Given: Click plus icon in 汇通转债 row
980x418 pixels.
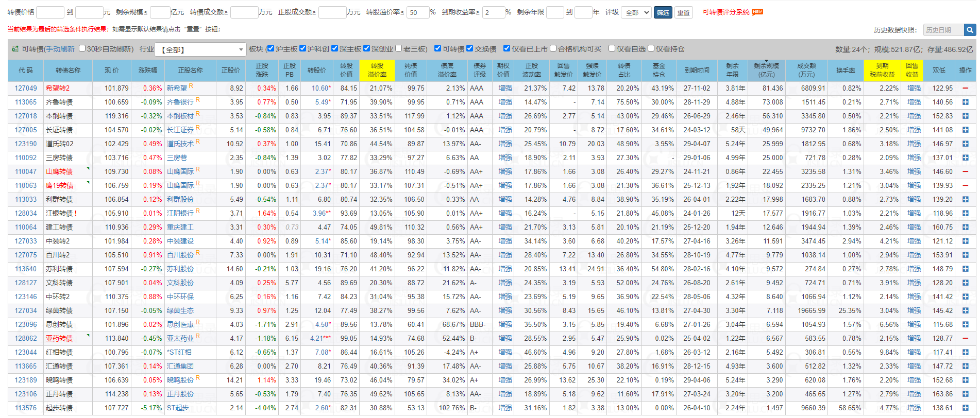Looking at the screenshot, I should pos(965,367).
